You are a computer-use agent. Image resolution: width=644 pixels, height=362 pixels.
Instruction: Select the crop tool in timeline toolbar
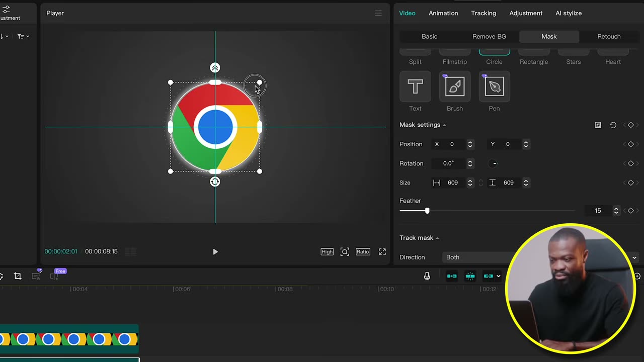tap(18, 276)
